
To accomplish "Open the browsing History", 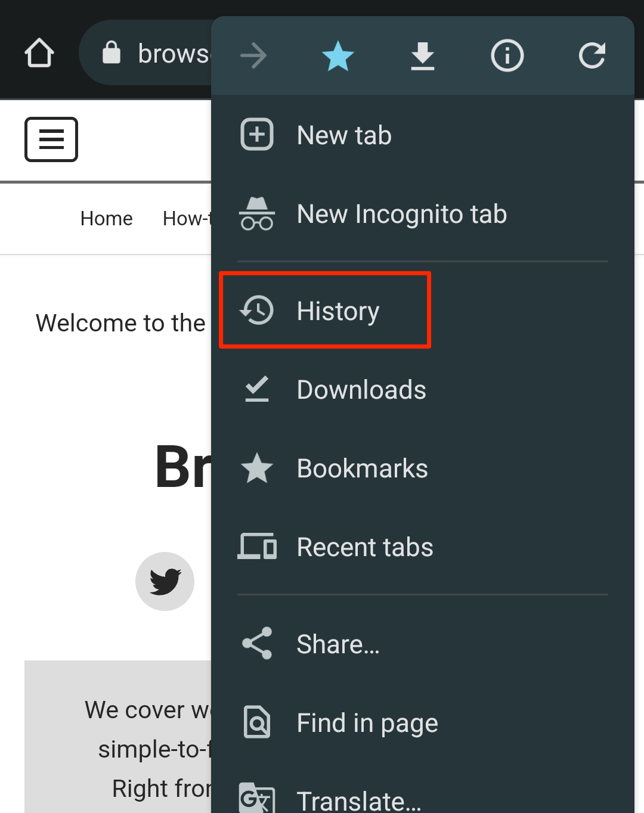I will tap(337, 310).
